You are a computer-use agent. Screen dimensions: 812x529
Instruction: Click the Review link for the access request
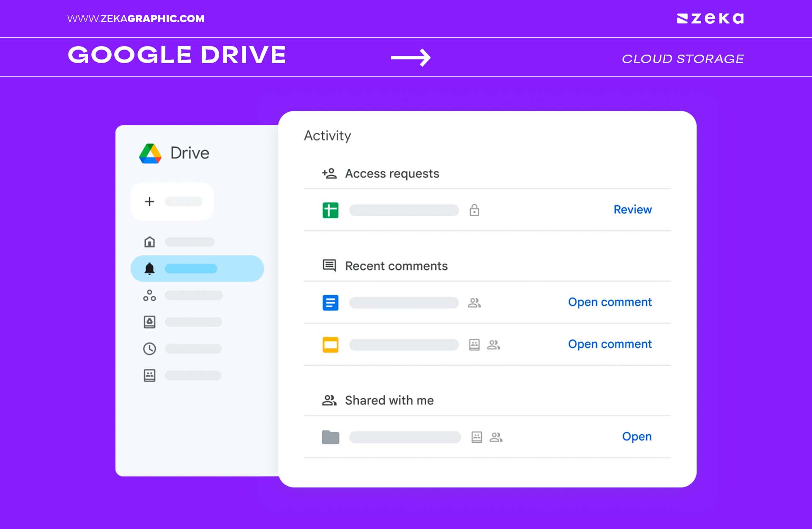click(632, 209)
